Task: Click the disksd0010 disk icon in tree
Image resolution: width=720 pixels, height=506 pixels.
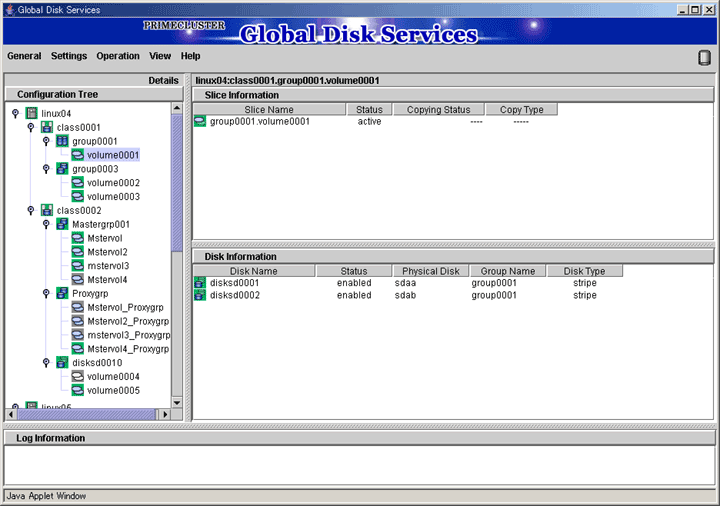Action: [62, 362]
